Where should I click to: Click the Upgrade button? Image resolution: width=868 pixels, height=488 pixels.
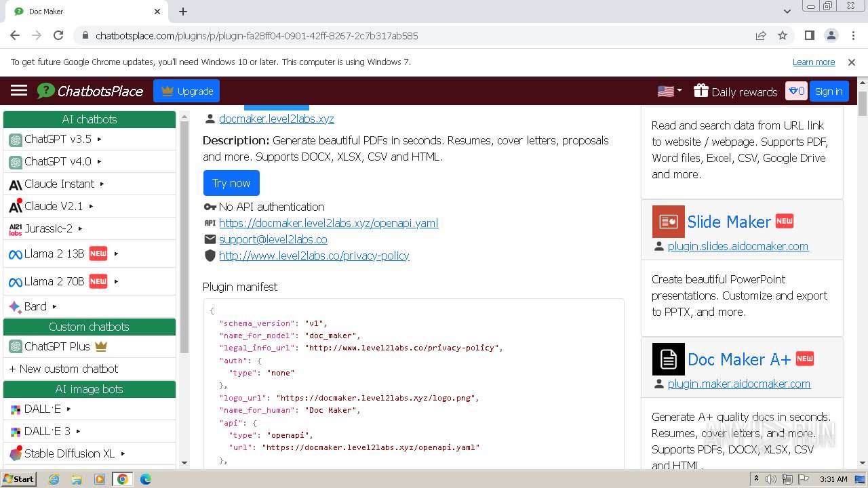tap(186, 91)
